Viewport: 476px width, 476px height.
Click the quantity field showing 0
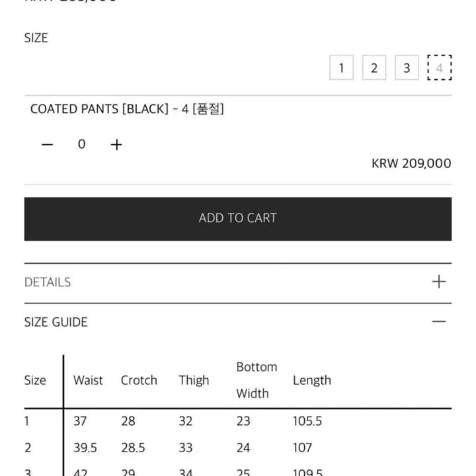[x=81, y=144]
